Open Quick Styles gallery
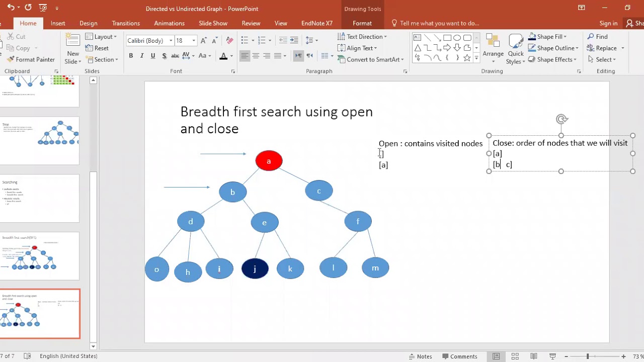The image size is (644, 362). (x=516, y=49)
